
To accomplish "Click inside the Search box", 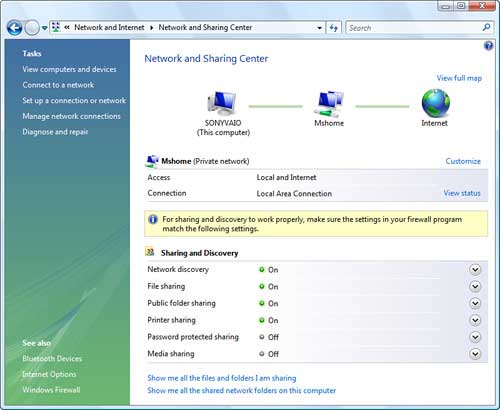I will tap(413, 28).
